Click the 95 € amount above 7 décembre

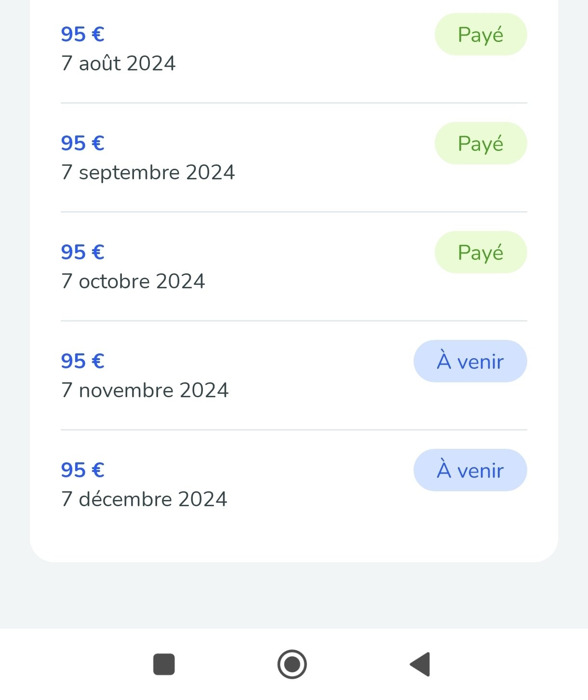82,470
